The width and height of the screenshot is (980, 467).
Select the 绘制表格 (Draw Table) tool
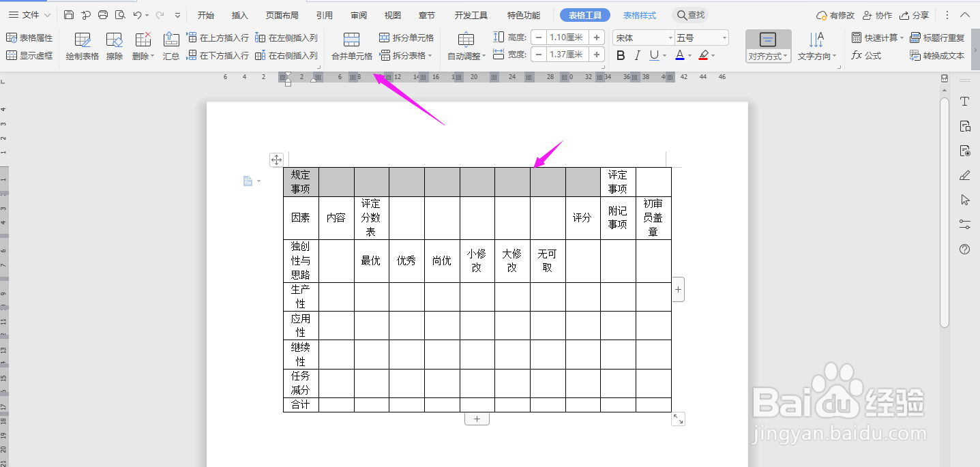coord(82,46)
